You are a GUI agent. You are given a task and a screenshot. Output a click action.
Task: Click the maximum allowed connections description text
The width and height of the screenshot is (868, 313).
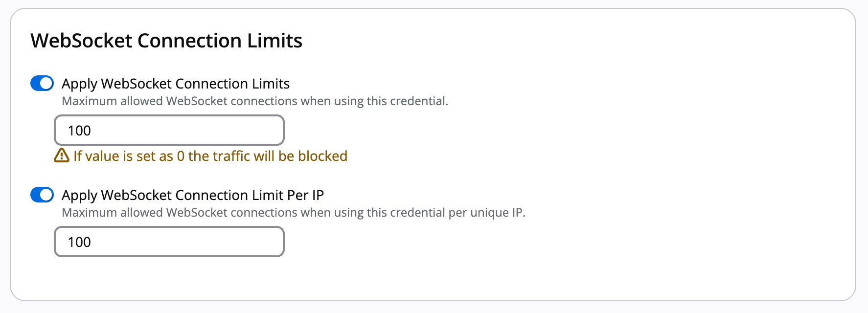pos(255,101)
